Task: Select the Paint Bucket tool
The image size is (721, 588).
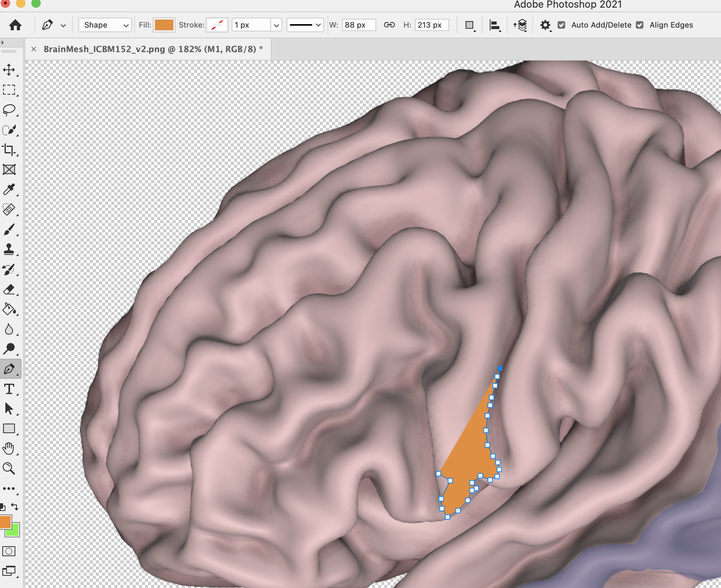Action: coord(9,309)
